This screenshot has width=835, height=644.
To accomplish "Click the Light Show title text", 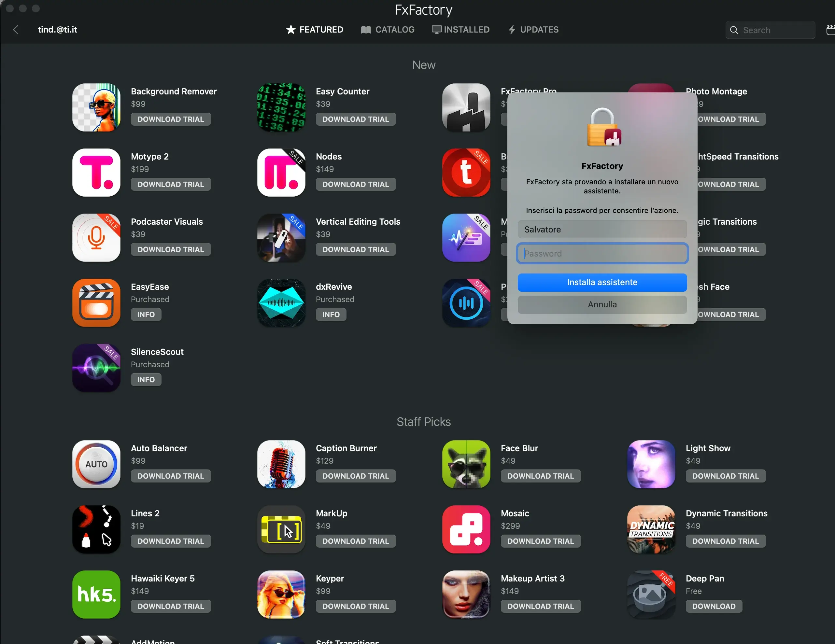I will pos(708,448).
